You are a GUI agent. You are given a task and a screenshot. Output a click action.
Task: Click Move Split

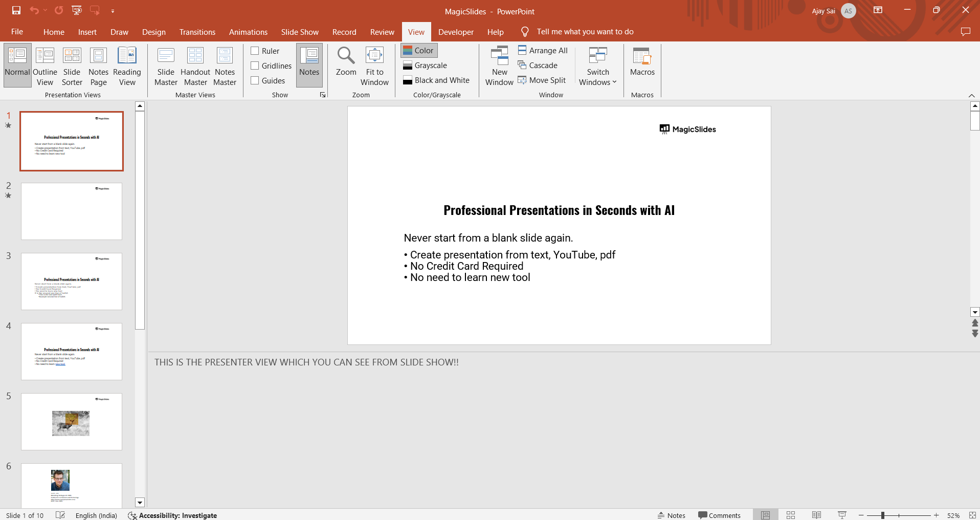click(x=542, y=80)
